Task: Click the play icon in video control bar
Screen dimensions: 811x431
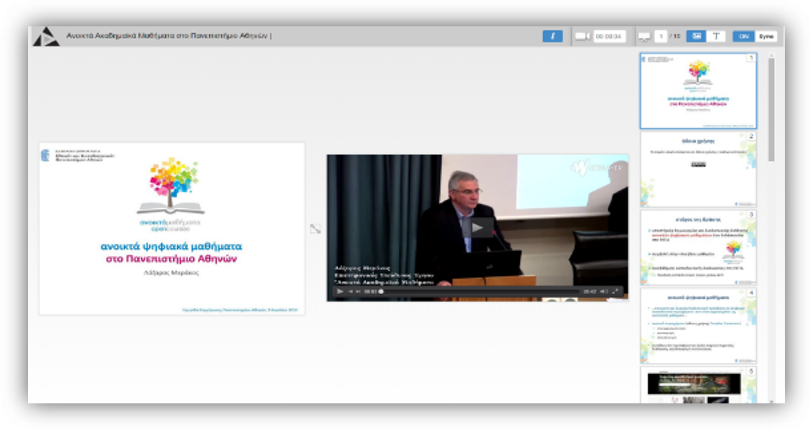Action: [x=340, y=292]
